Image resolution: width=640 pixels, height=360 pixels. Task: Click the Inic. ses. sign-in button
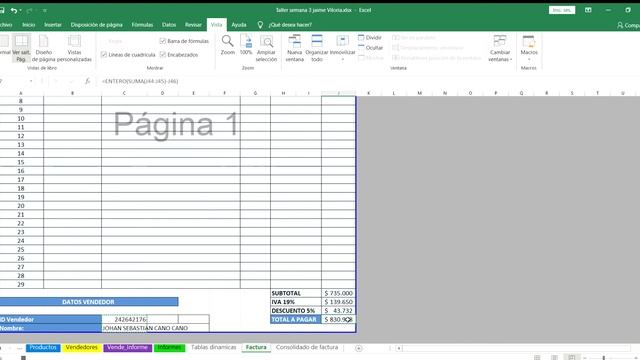[x=562, y=10]
